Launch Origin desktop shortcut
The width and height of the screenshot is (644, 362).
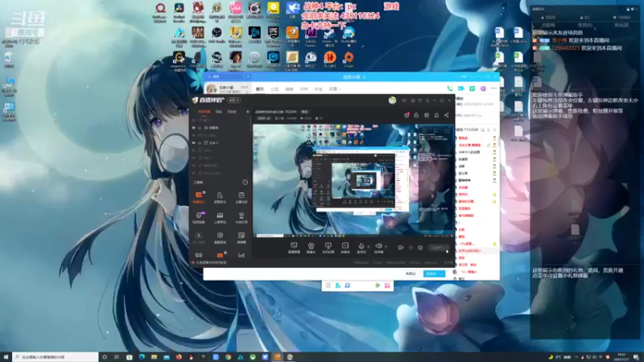point(349,59)
